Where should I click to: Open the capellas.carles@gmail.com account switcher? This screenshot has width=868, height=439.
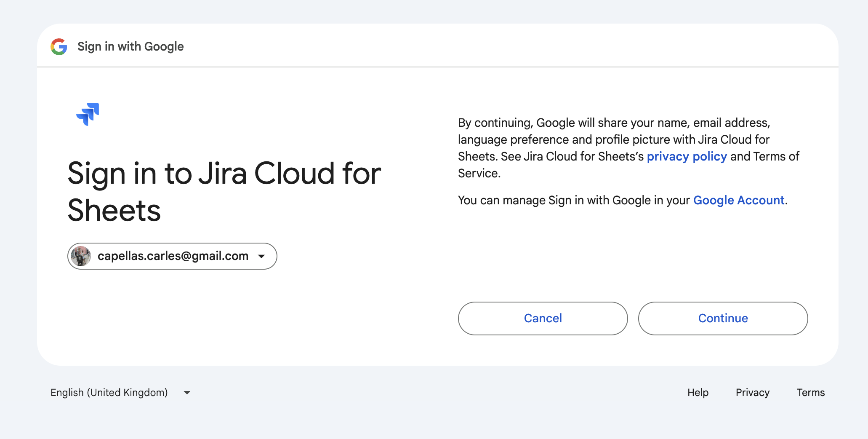[x=172, y=256]
